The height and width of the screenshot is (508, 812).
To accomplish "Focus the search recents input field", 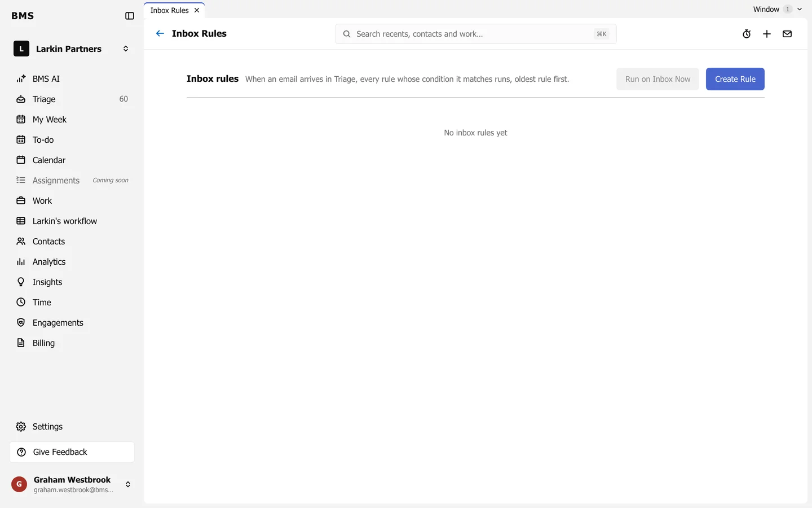I will click(x=475, y=34).
